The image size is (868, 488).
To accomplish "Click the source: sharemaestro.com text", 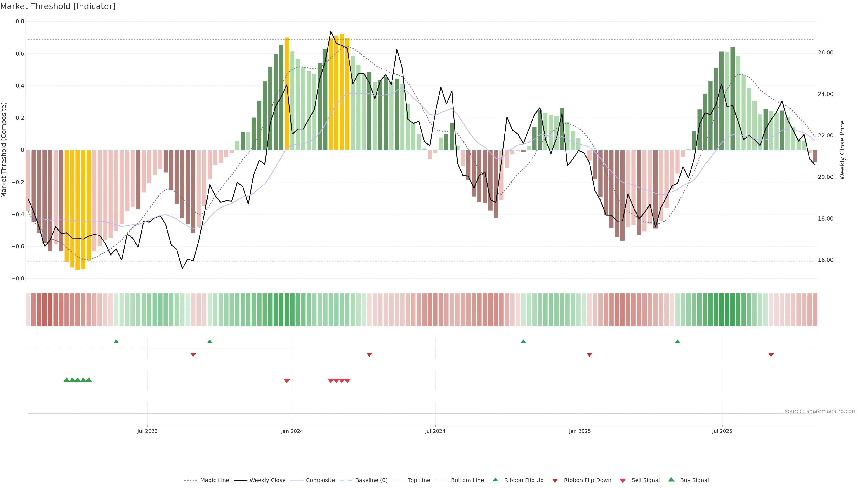I will tap(821, 411).
